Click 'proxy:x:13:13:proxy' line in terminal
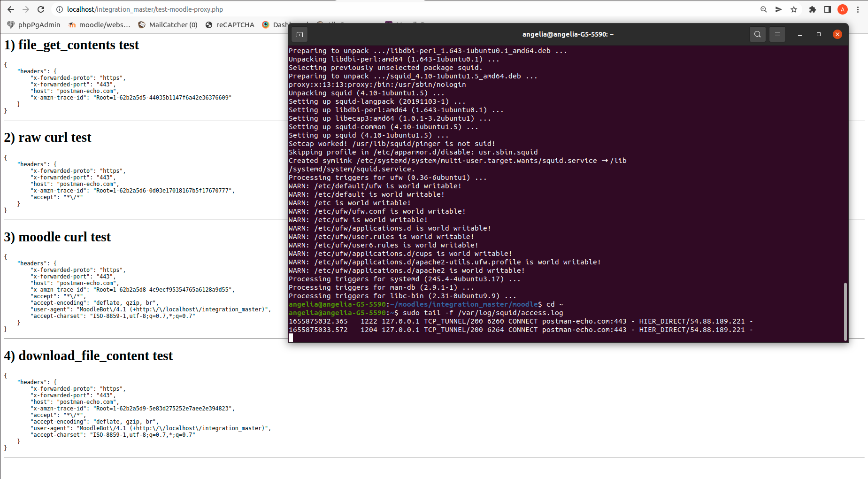Screen dimensions: 868x479 (x=377, y=85)
